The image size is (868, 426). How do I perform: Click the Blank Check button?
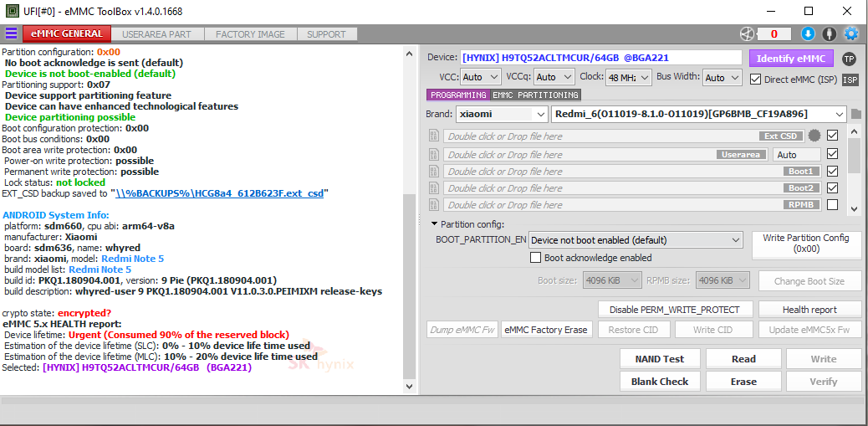pos(659,382)
